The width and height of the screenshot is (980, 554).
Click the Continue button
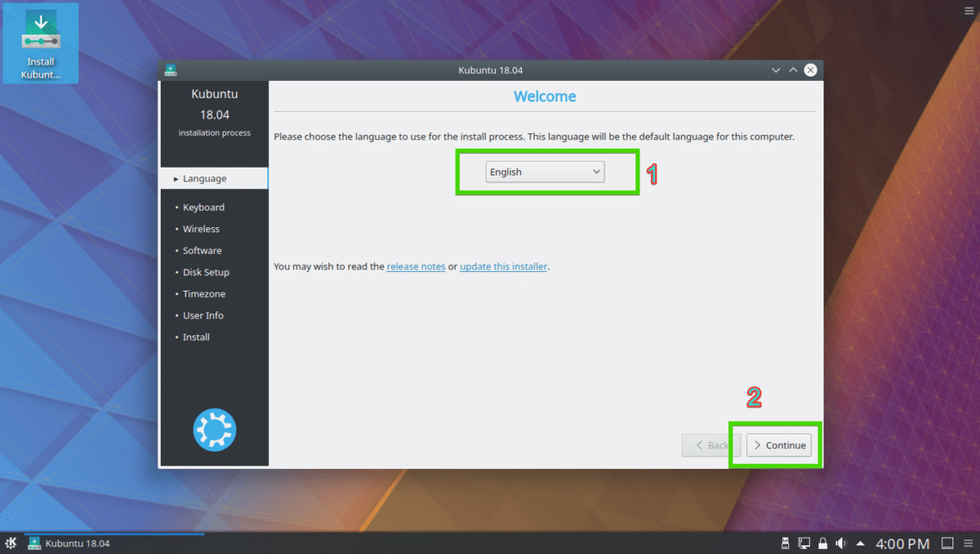click(x=779, y=446)
